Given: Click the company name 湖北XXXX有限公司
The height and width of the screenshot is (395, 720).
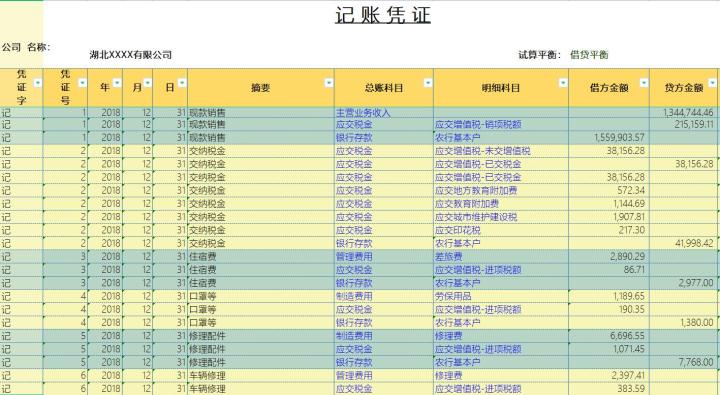Looking at the screenshot, I should [x=130, y=55].
